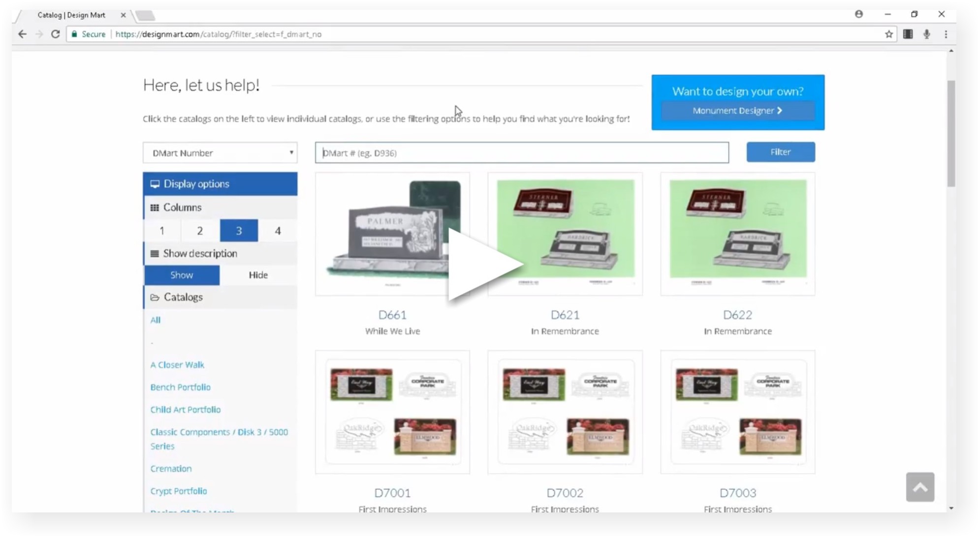Open the Monument Designer
This screenshot has height=538, width=980.
(737, 110)
